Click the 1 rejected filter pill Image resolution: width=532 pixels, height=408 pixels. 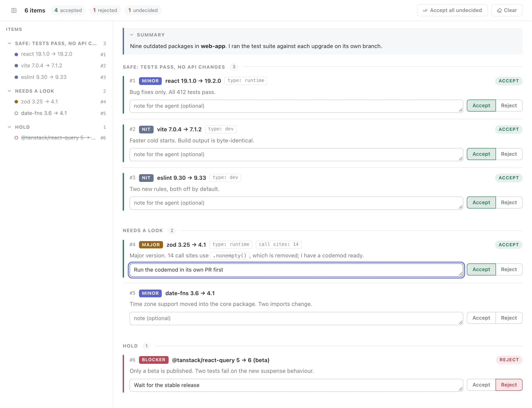pos(105,11)
